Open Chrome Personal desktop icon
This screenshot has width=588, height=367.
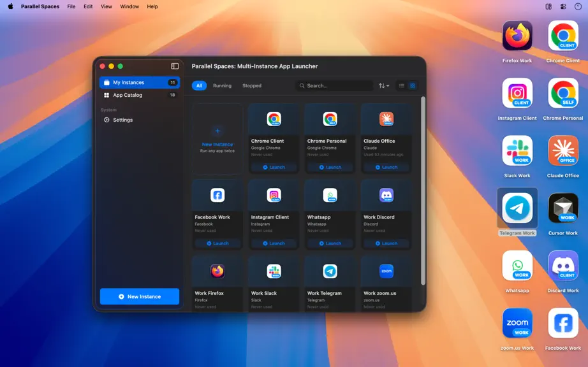pyautogui.click(x=563, y=93)
